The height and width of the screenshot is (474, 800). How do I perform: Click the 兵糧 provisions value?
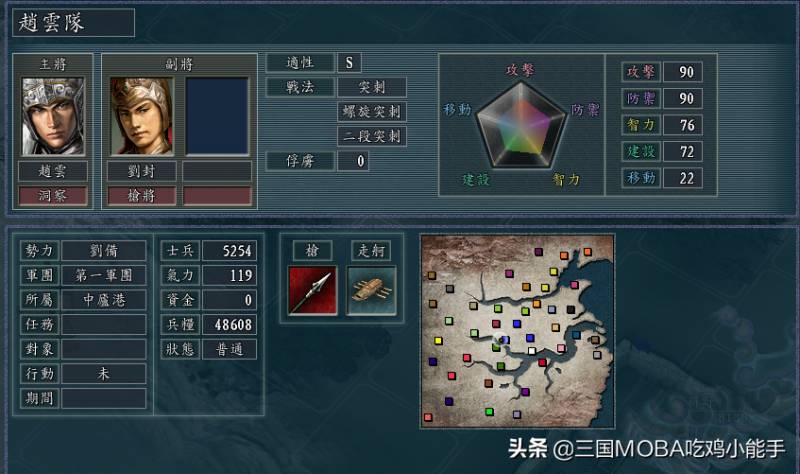(x=229, y=324)
